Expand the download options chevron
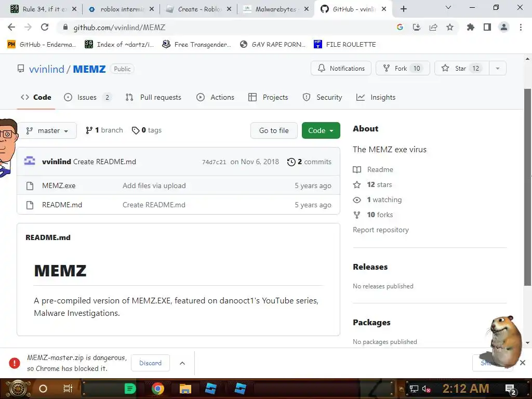 pos(182,363)
